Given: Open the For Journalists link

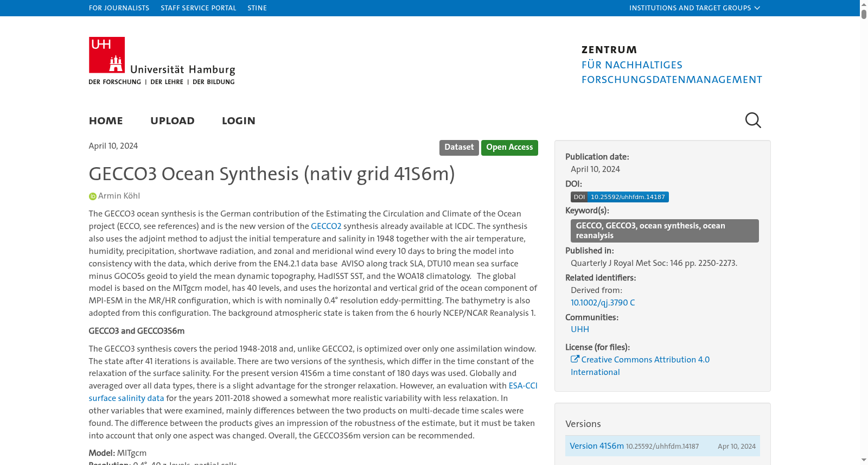Looking at the screenshot, I should [x=119, y=8].
